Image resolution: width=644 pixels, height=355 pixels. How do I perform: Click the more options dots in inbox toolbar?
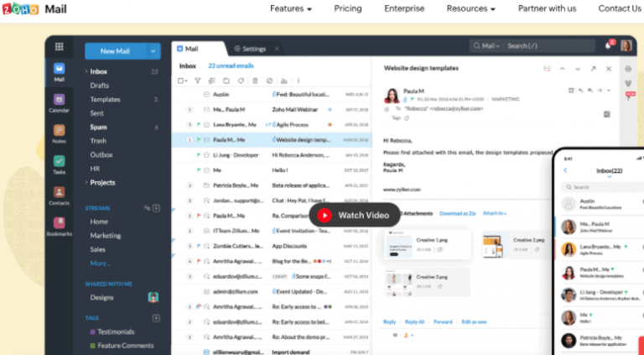click(299, 81)
